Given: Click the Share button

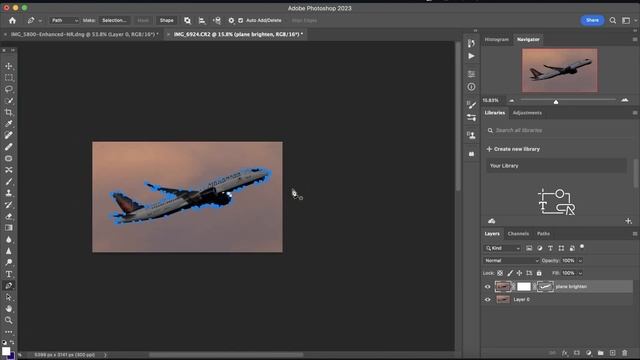Looking at the screenshot, I should [592, 20].
